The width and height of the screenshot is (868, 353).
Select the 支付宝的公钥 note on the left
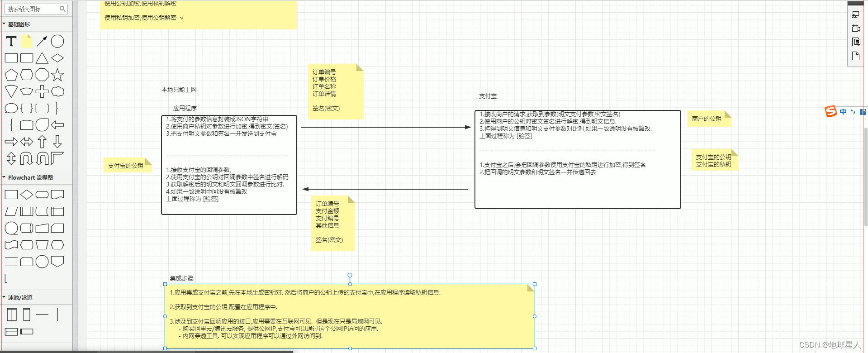point(128,165)
